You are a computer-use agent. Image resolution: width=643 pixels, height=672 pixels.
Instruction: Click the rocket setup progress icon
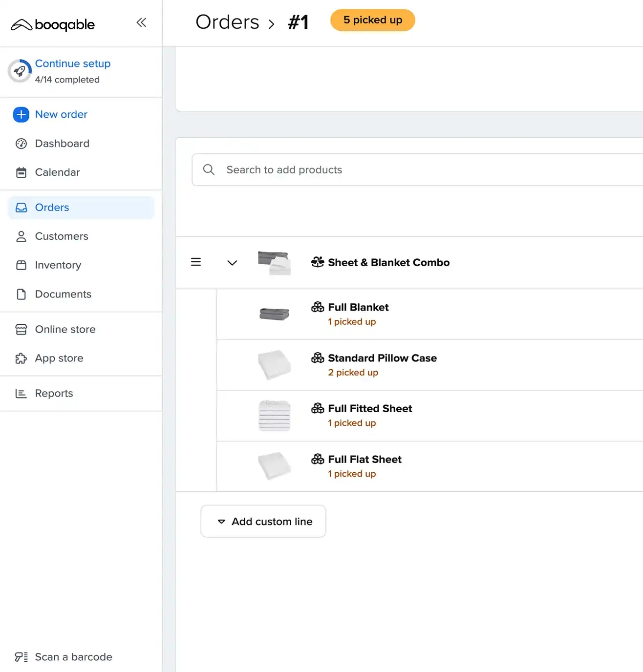20,71
